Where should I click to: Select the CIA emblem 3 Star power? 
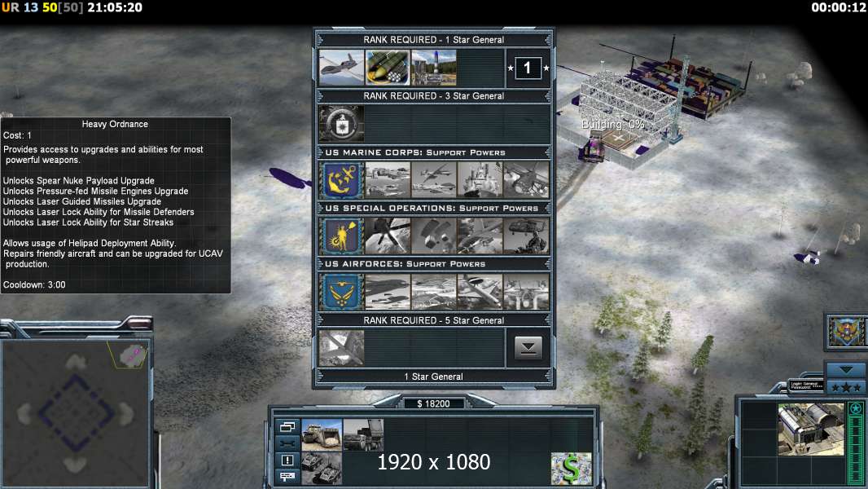[341, 124]
